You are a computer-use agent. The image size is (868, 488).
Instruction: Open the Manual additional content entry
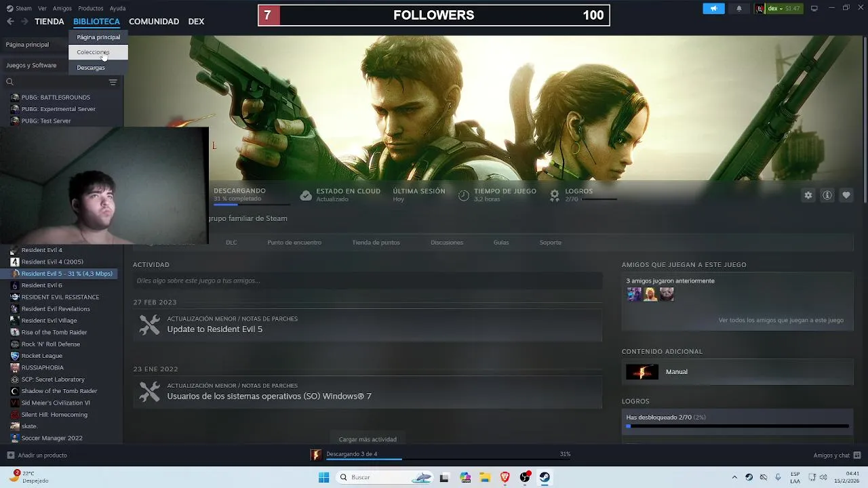coord(737,371)
